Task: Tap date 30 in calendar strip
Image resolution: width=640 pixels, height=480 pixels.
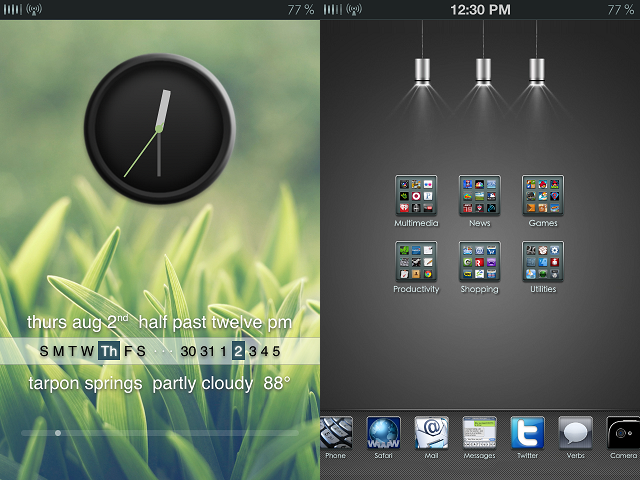Action: [x=188, y=351]
